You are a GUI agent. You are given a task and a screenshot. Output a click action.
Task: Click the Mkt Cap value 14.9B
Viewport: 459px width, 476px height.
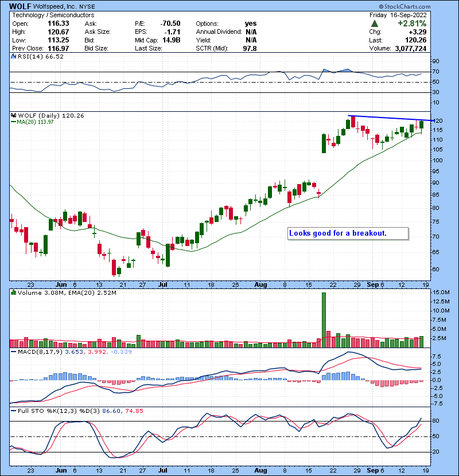pyautogui.click(x=172, y=40)
